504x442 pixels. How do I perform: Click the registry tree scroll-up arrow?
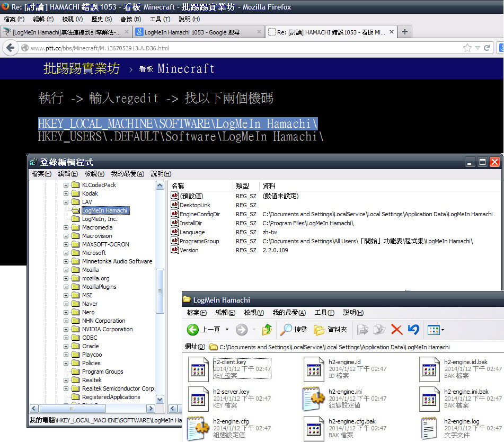160,185
